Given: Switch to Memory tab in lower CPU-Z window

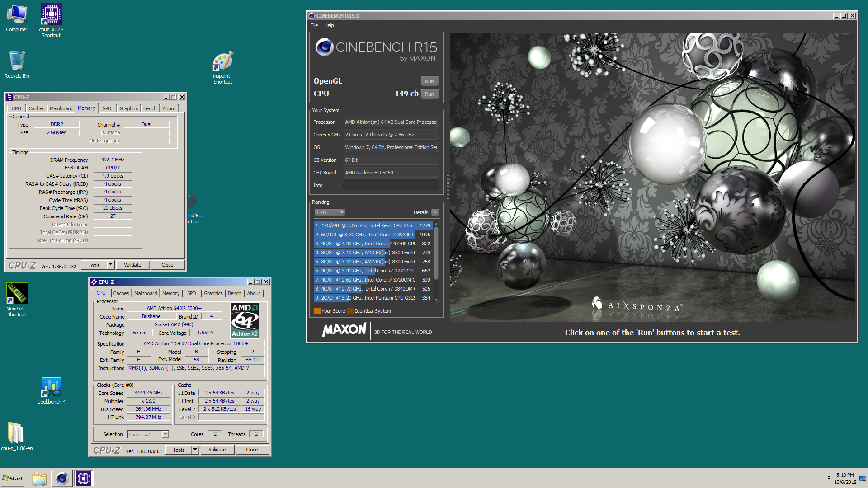Looking at the screenshot, I should pyautogui.click(x=171, y=293).
